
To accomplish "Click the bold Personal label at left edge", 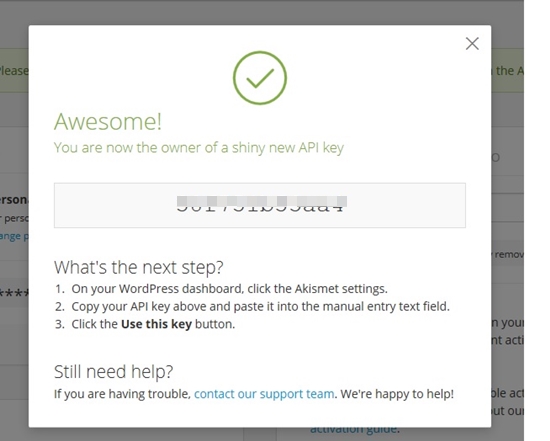I will coord(14,200).
